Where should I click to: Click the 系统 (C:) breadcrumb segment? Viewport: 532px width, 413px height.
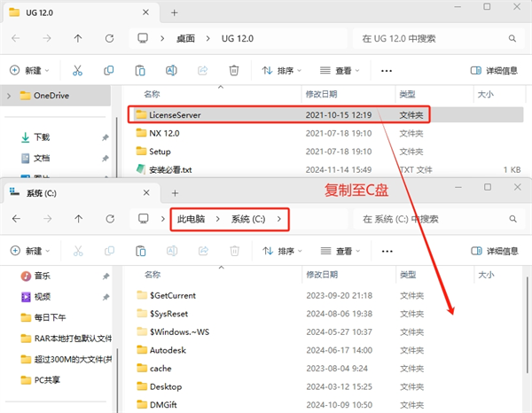click(x=253, y=218)
